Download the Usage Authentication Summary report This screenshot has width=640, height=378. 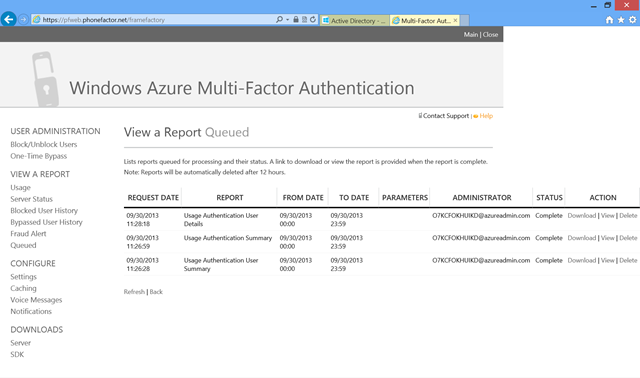582,238
